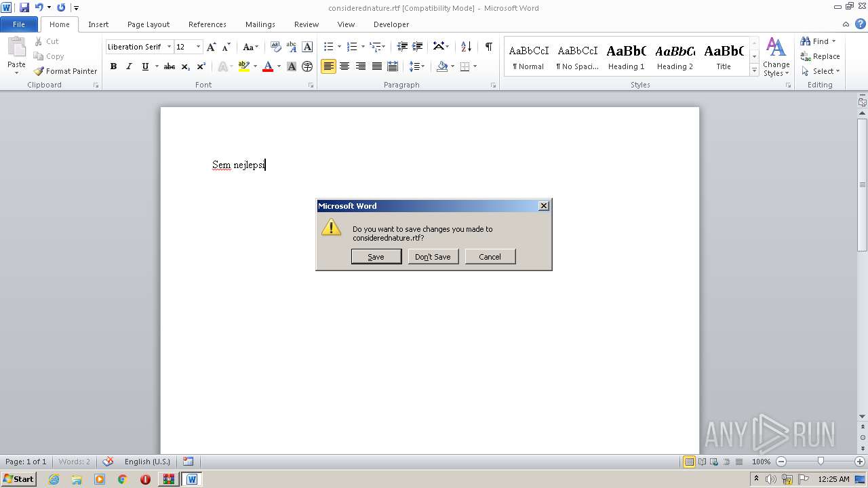The image size is (868, 488).
Task: Click the Character Shading icon
Action: pos(292,66)
